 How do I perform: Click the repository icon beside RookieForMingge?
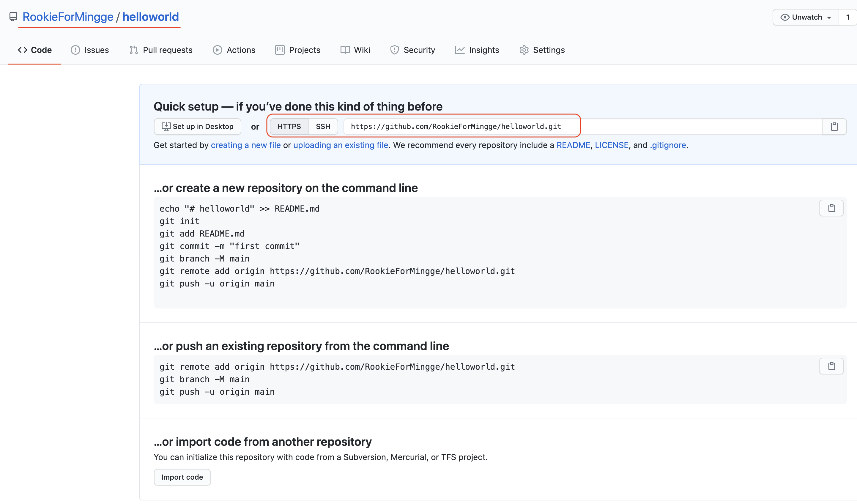[x=13, y=17]
